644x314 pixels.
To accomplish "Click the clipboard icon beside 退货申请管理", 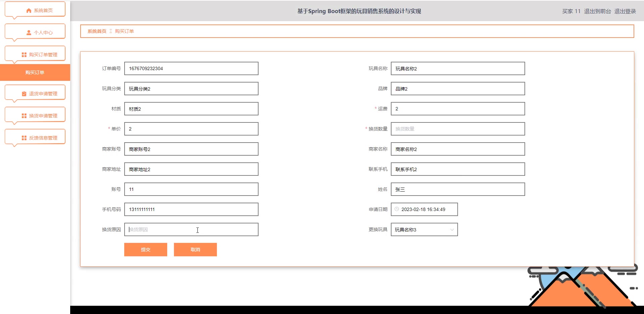I will coord(24,94).
